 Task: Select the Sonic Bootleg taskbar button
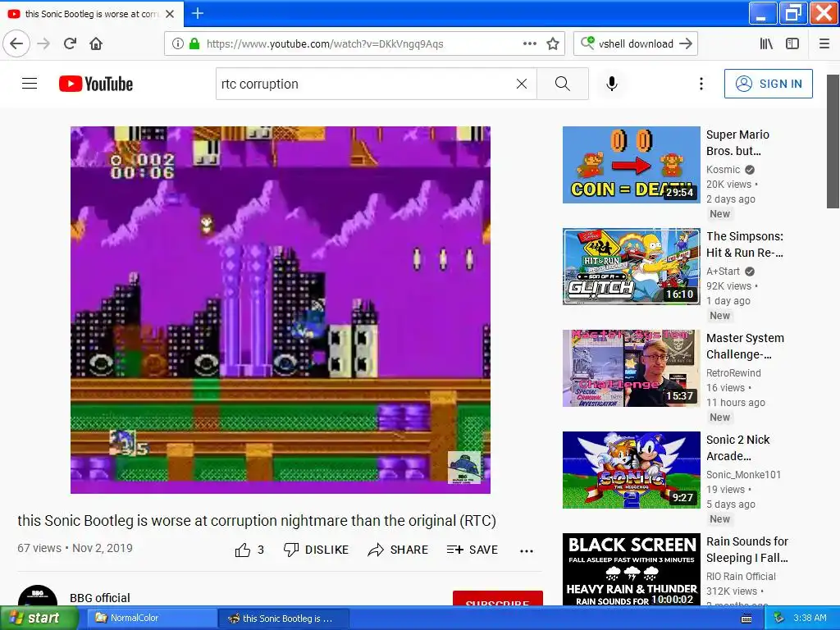coord(284,619)
